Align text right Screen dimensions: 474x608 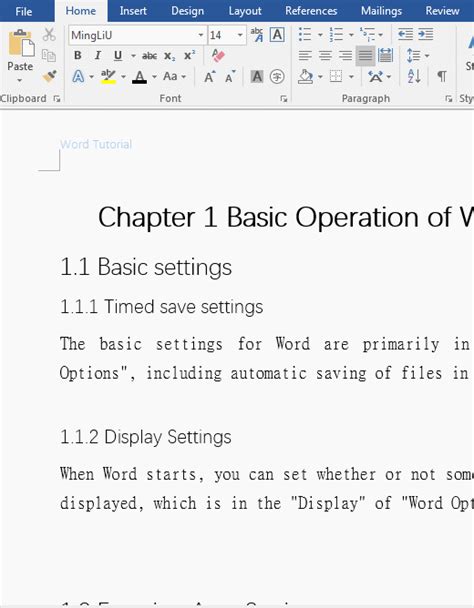(x=345, y=56)
